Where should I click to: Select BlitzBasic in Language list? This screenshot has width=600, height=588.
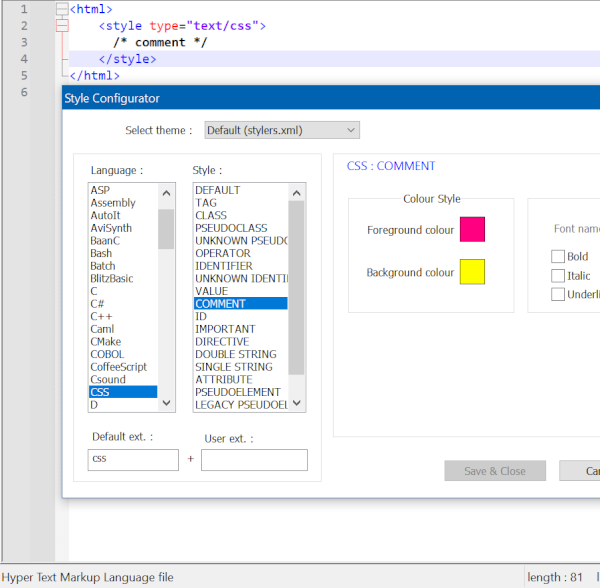point(123,279)
